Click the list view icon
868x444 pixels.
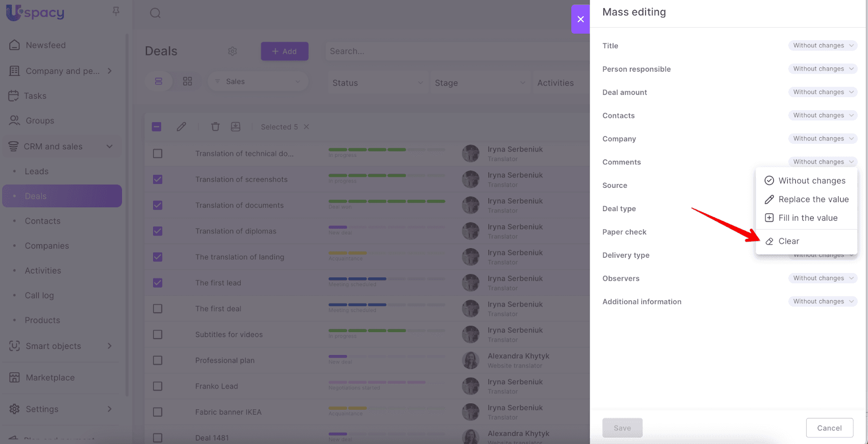tap(158, 81)
